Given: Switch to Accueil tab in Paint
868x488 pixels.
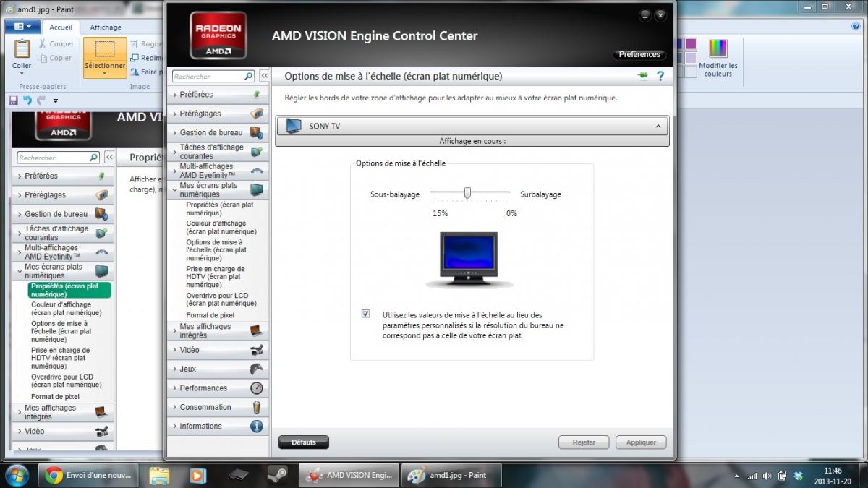Looking at the screenshot, I should (61, 27).
